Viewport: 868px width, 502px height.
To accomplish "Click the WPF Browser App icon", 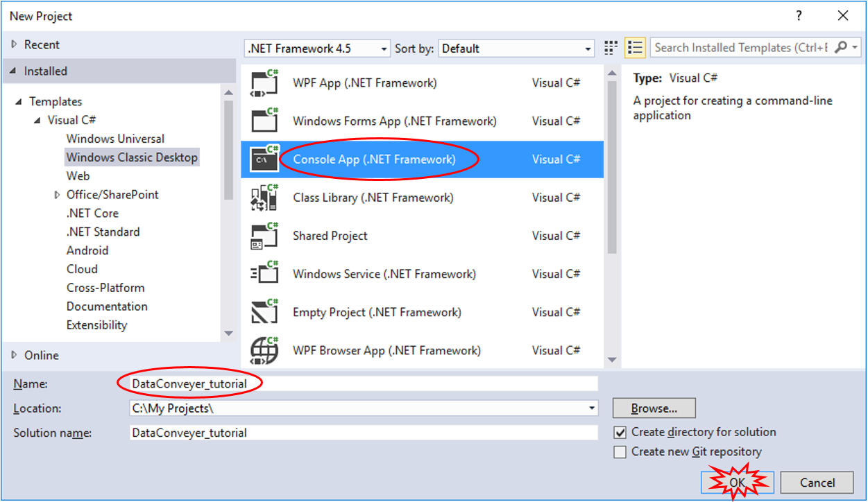I will [x=264, y=349].
